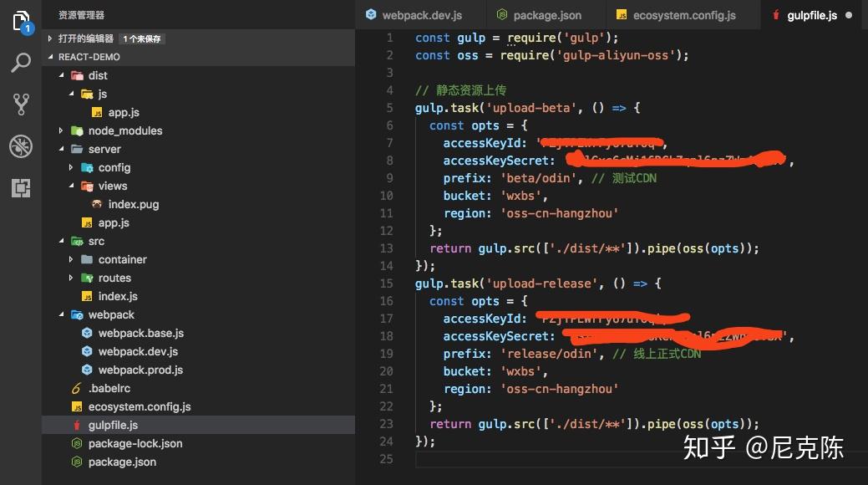Click the index.pug file icon
This screenshot has height=485, width=868.
coord(97,205)
